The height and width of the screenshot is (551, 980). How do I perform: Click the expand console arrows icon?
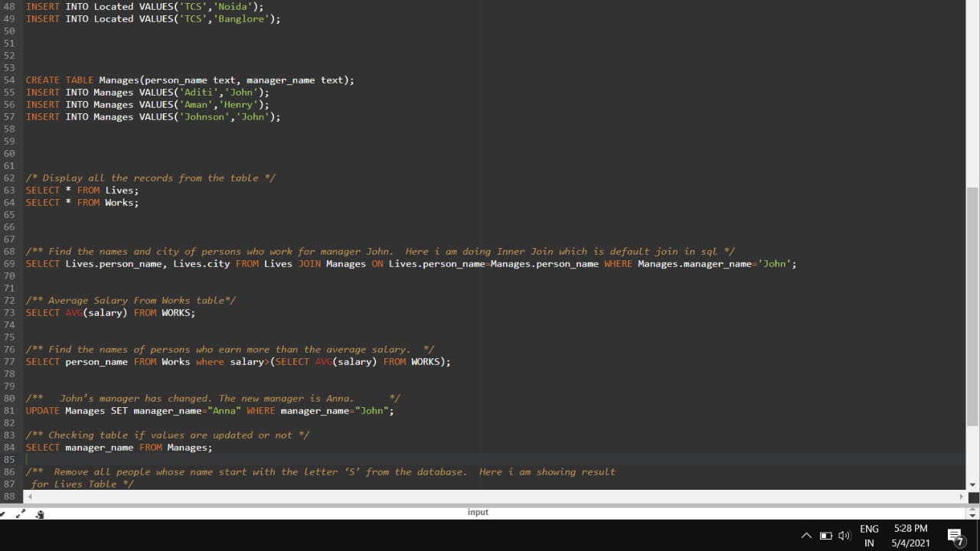pos(21,514)
